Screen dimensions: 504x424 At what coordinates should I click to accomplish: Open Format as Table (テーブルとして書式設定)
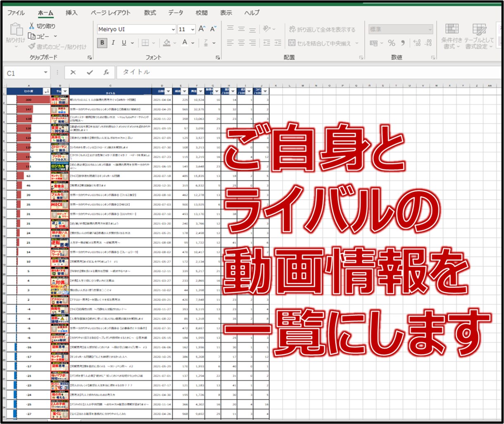(x=479, y=37)
